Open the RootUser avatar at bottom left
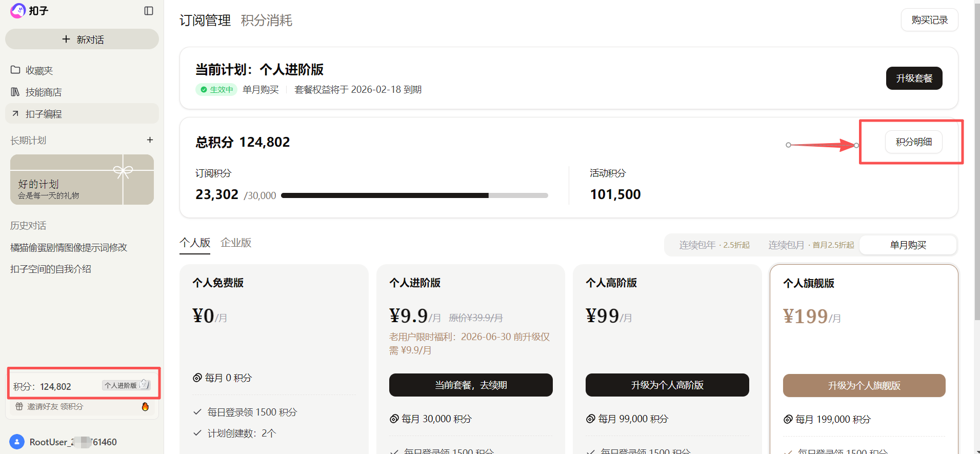980x454 pixels. point(17,442)
